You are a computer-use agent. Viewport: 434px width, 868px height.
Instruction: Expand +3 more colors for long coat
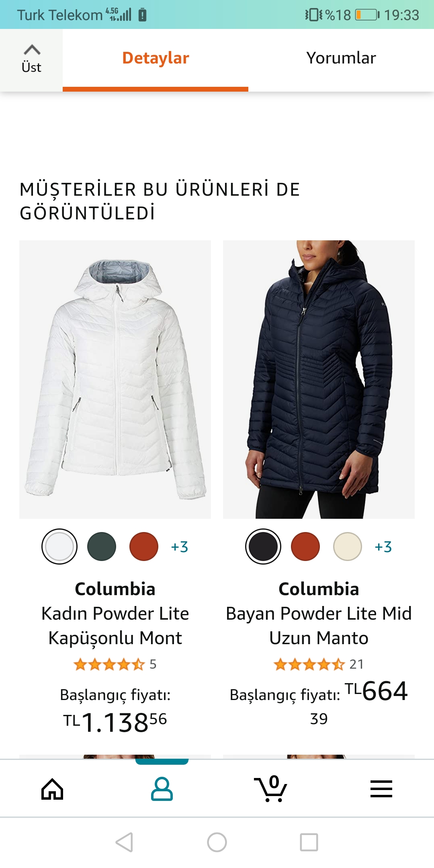click(x=383, y=547)
